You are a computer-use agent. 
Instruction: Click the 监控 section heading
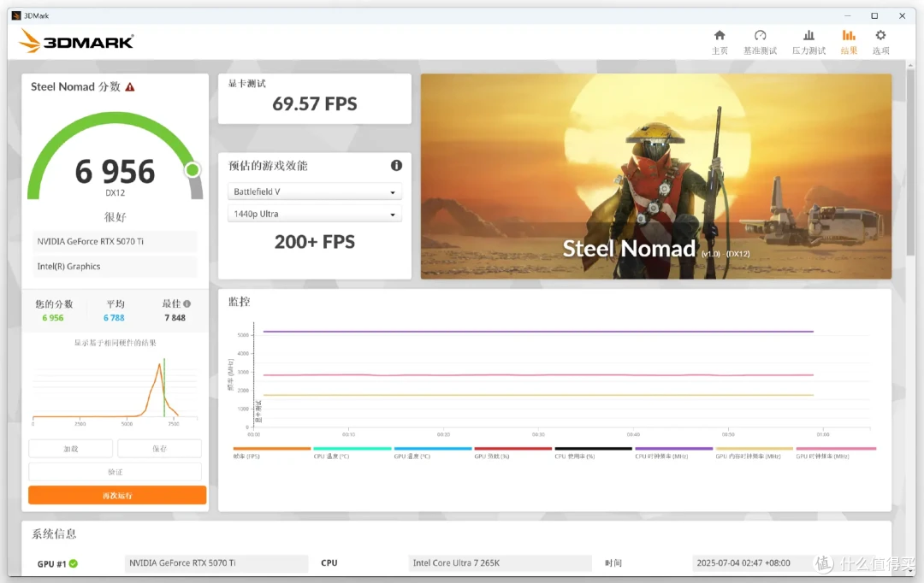click(240, 302)
